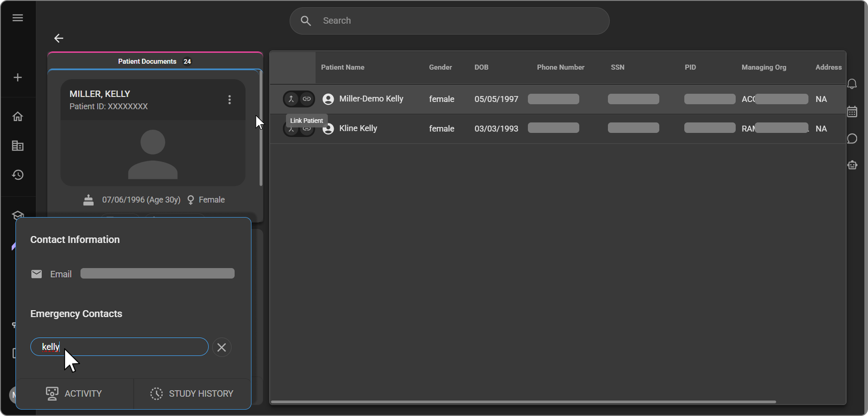Click the Emergency Contacts heading
This screenshot has height=416, width=868.
pos(76,314)
